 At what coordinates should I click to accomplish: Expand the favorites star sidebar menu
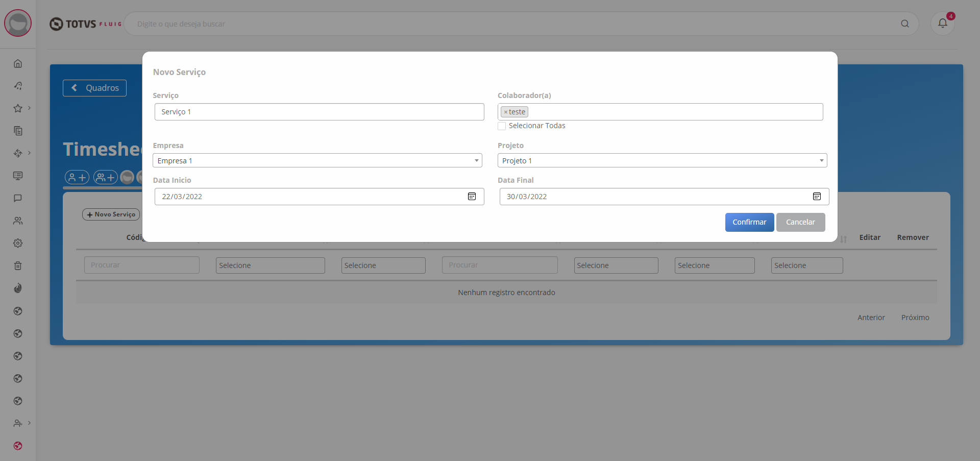[x=18, y=108]
